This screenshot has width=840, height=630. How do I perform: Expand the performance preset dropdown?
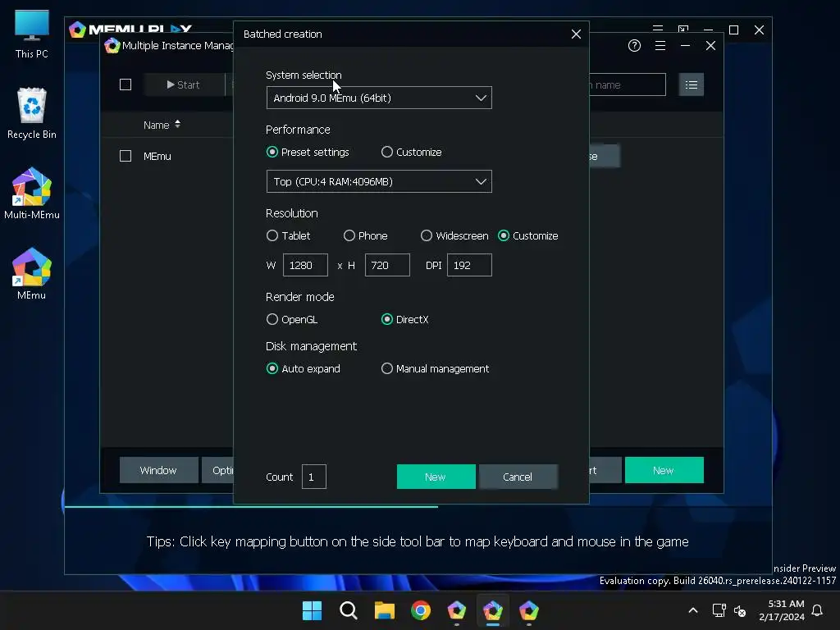pos(379,181)
